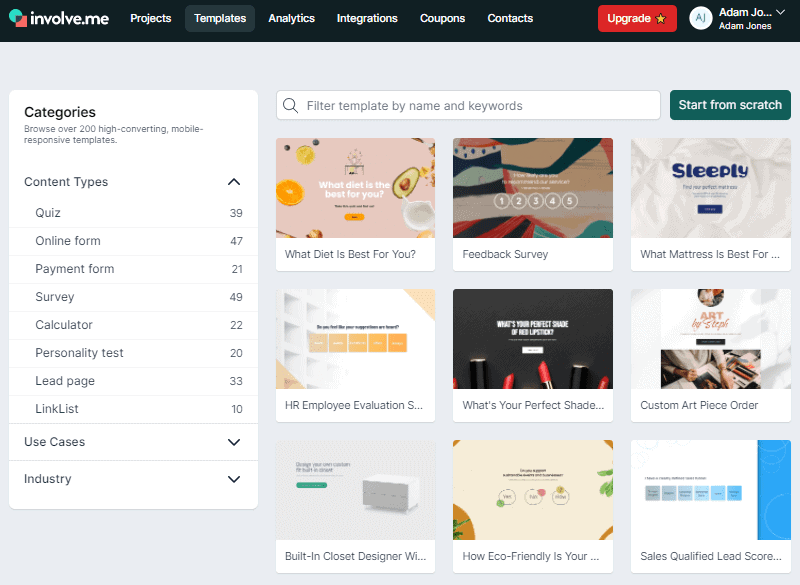Filter templates by Quiz category

134,213
